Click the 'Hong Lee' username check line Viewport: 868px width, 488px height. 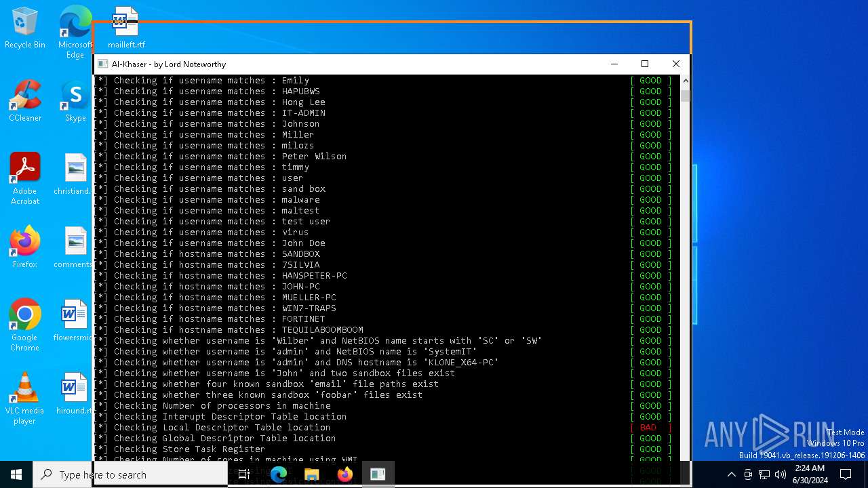[x=210, y=102]
